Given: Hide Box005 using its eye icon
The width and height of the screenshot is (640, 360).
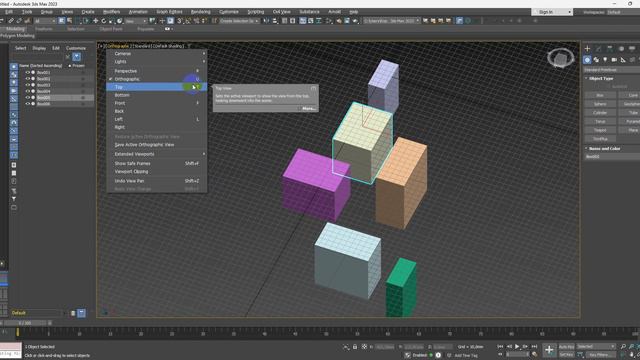Looking at the screenshot, I should [x=28, y=98].
